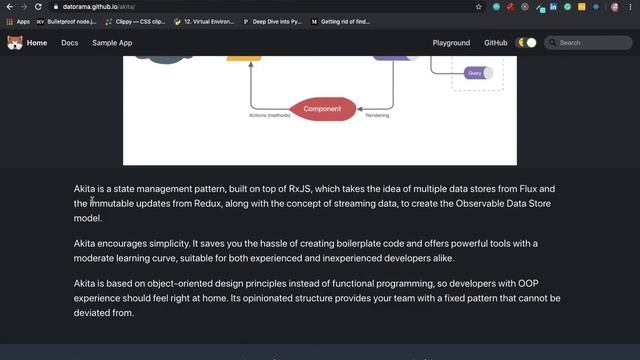Click the gray circle extension icon
Viewport: 640px width, 360px height.
click(525, 7)
